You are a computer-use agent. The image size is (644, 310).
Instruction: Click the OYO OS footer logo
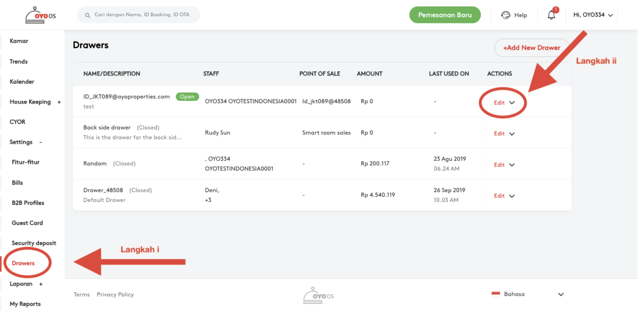tap(318, 295)
